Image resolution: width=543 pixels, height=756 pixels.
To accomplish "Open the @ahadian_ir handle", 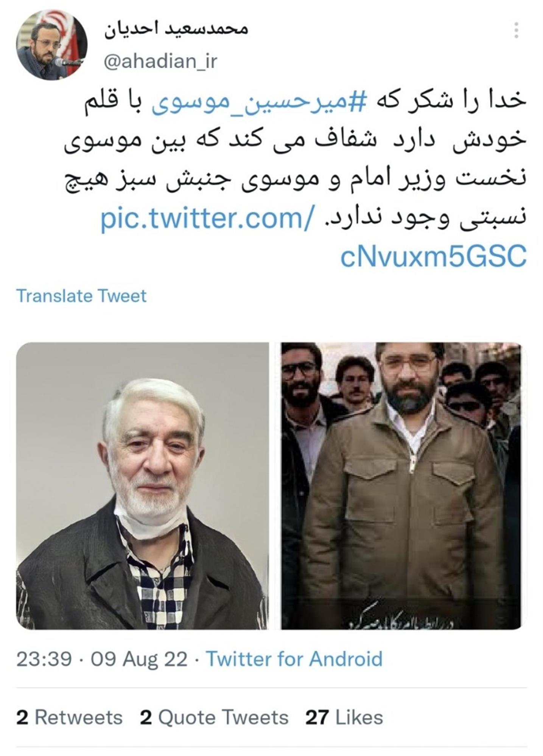I will pos(160,61).
